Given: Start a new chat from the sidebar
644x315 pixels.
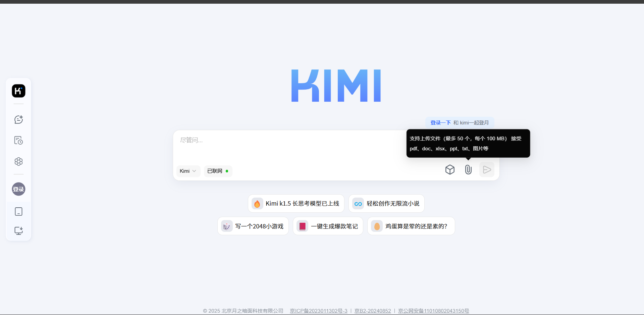Looking at the screenshot, I should (x=18, y=119).
